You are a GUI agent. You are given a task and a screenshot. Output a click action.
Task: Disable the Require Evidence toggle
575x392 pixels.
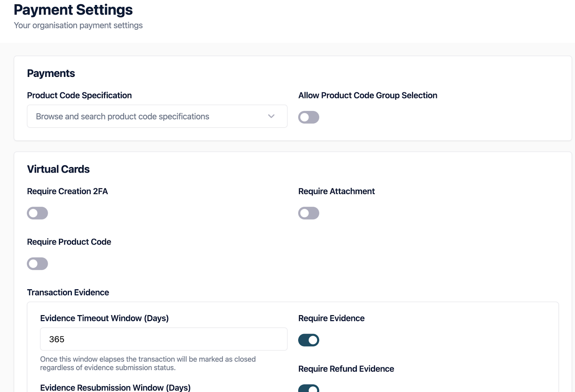(308, 340)
